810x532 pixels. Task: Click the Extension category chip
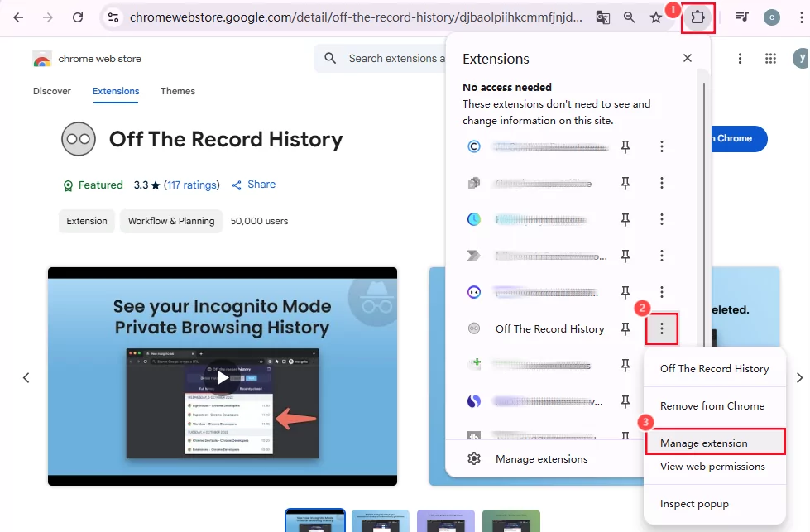[x=87, y=221]
